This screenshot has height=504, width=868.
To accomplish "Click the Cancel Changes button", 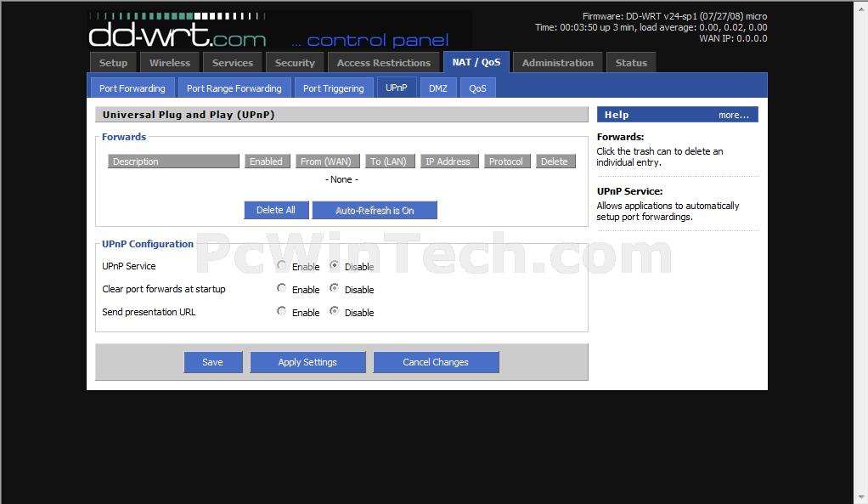I will pyautogui.click(x=436, y=362).
